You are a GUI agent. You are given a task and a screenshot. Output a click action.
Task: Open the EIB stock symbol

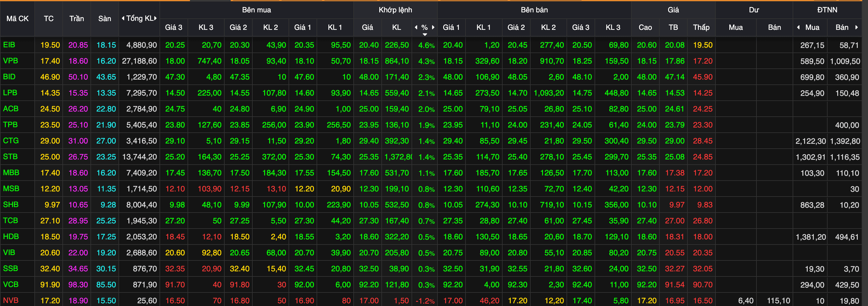coord(9,45)
